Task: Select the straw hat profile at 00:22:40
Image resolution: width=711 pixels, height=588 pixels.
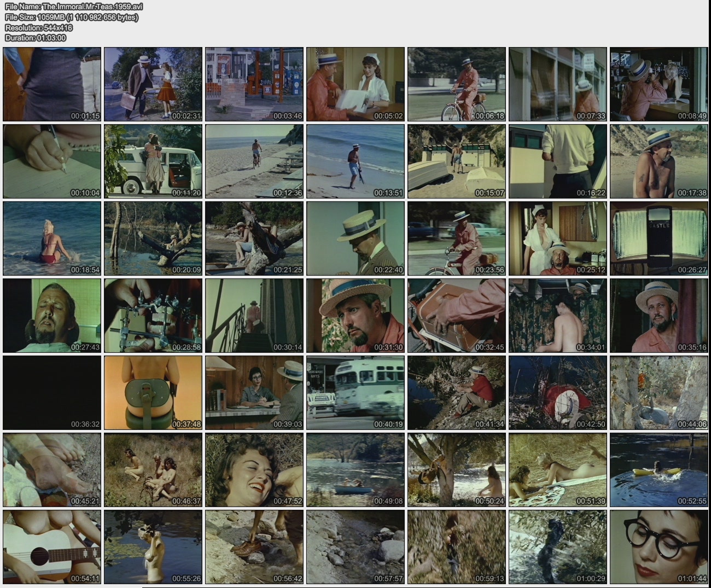Action: coord(355,238)
